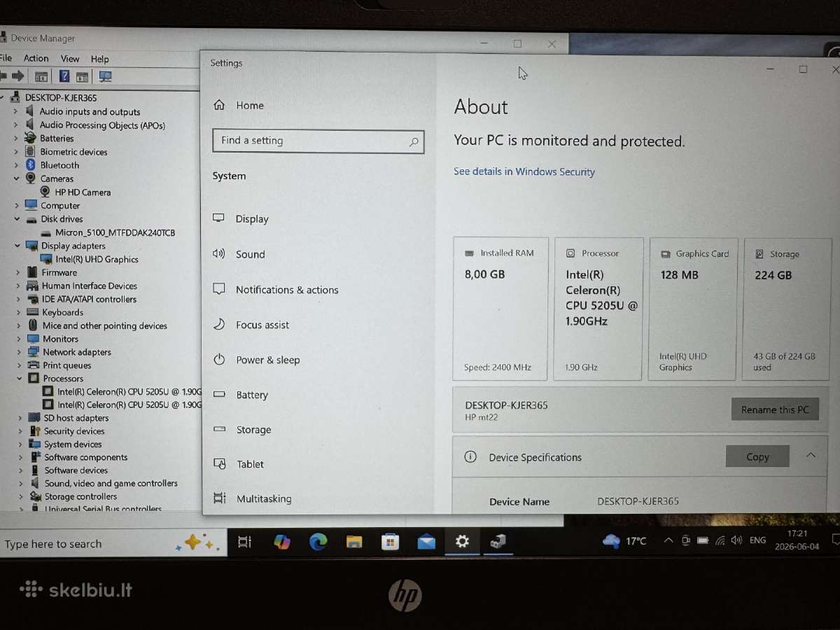Launch Copilot from taskbar
The height and width of the screenshot is (630, 840).
(281, 542)
